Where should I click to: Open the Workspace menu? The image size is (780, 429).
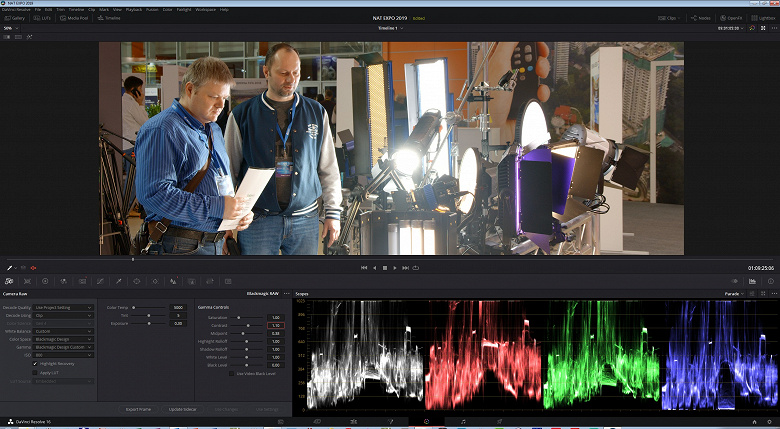(208, 9)
